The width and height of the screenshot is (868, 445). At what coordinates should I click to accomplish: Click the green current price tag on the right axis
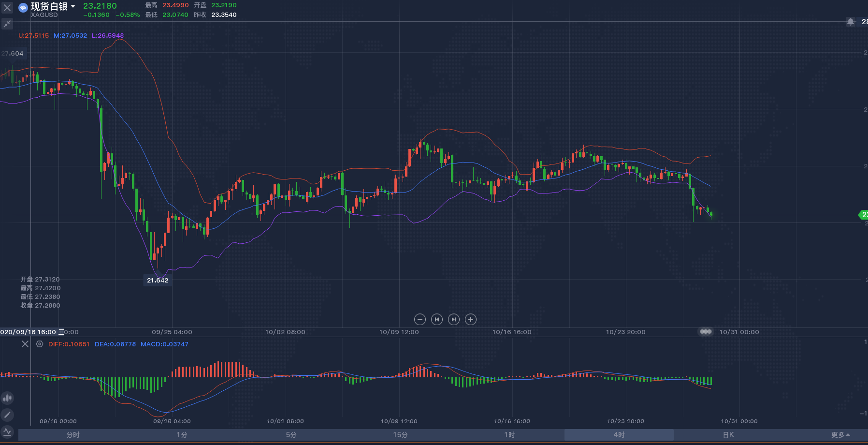(864, 215)
